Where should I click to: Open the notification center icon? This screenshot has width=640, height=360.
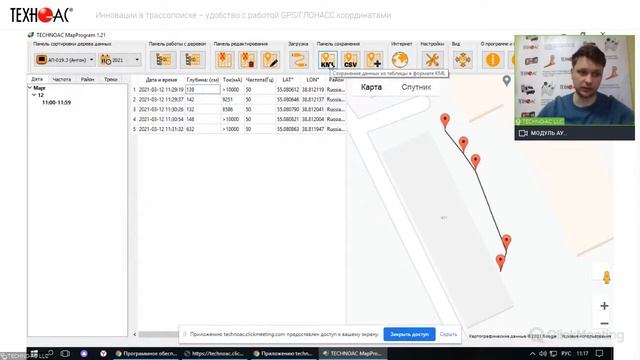point(599,353)
